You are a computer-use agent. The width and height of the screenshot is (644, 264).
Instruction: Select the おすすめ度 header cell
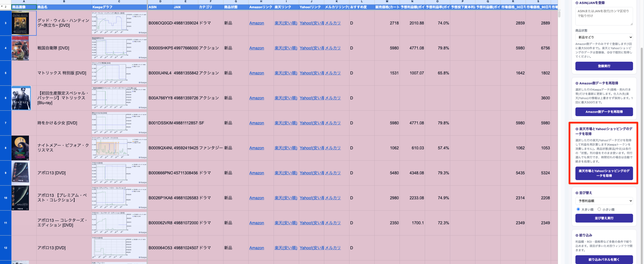(362, 7)
